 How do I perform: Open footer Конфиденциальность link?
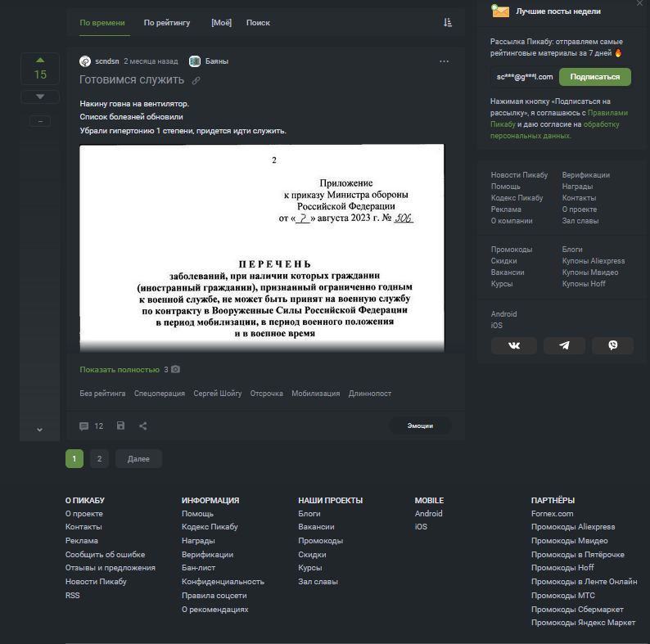click(x=223, y=582)
